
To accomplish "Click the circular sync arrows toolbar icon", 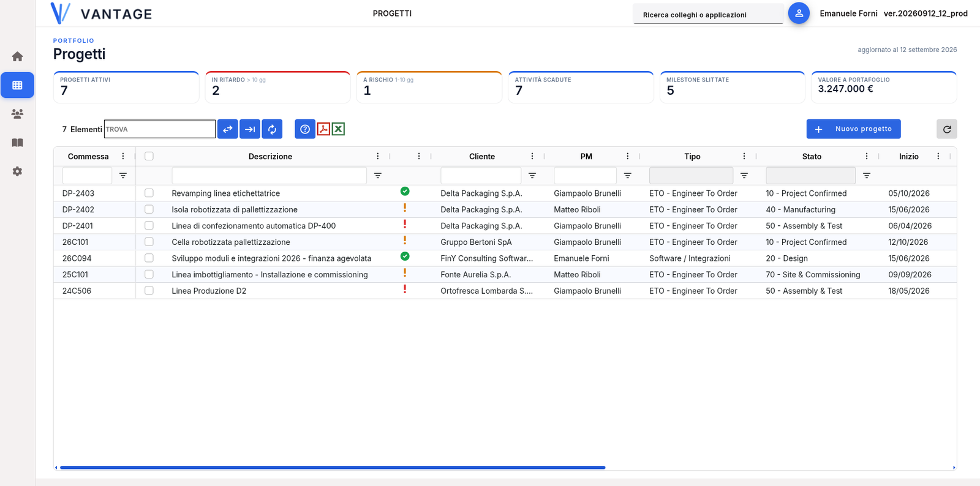I will coord(272,129).
